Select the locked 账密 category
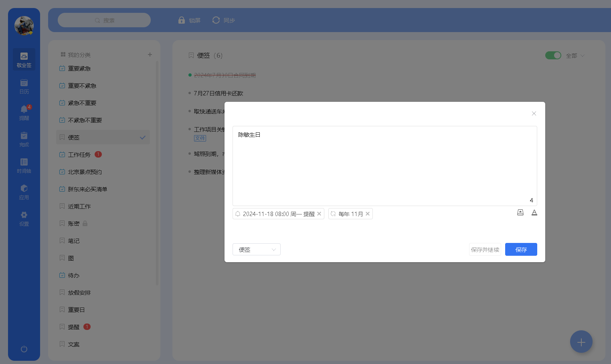This screenshot has width=611, height=364. click(103, 223)
